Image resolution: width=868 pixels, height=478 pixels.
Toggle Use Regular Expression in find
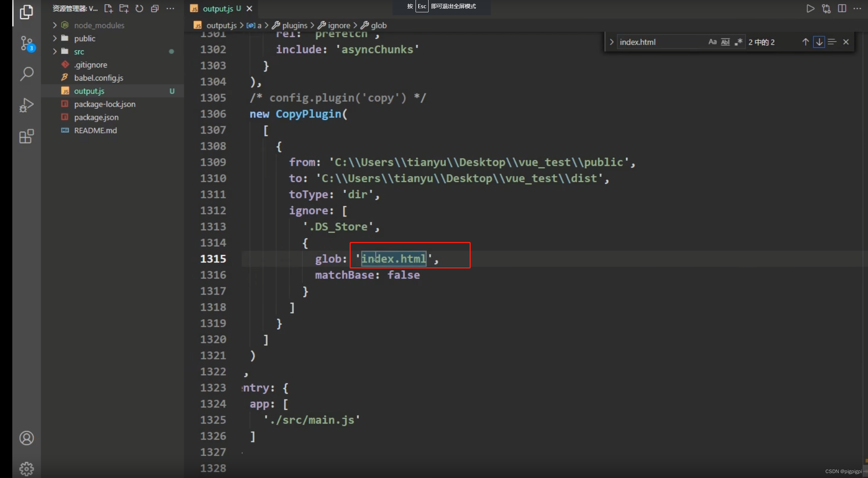[x=738, y=42]
